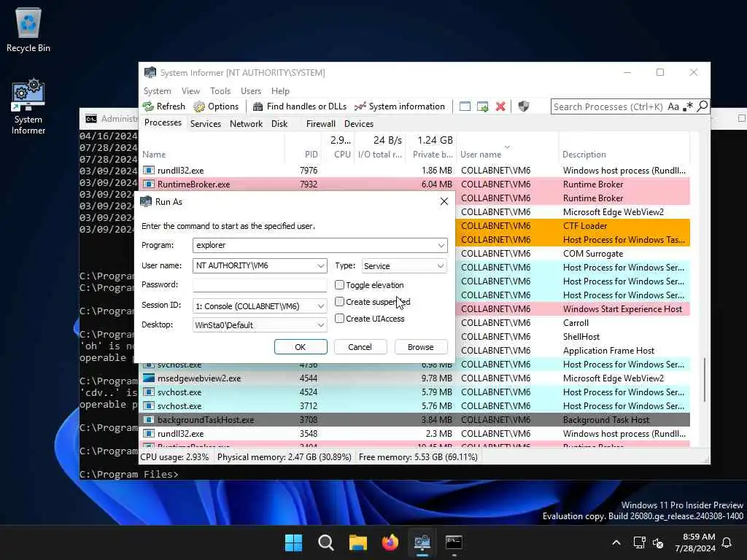This screenshot has width=747, height=560.
Task: Enable Toggle elevation checkbox
Action: pos(339,285)
